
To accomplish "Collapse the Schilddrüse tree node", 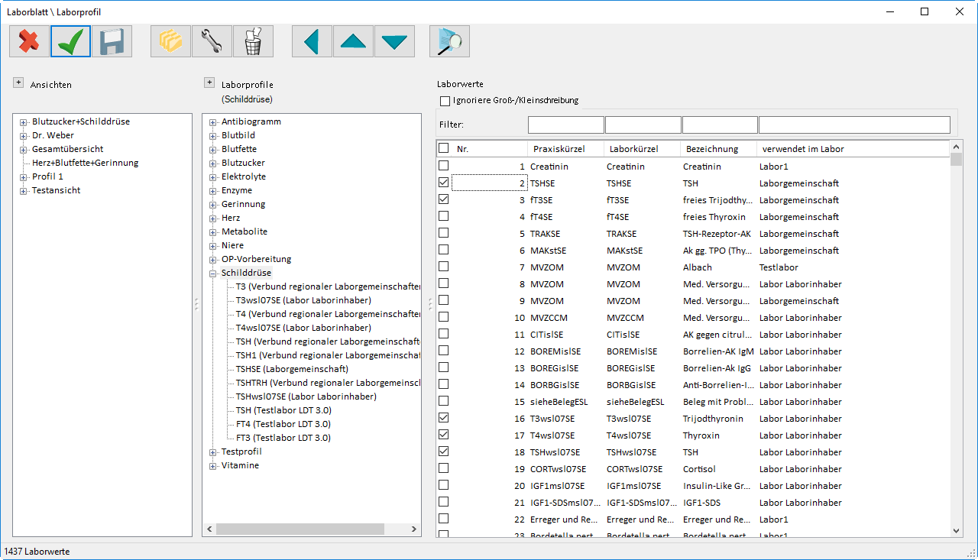I will 213,274.
